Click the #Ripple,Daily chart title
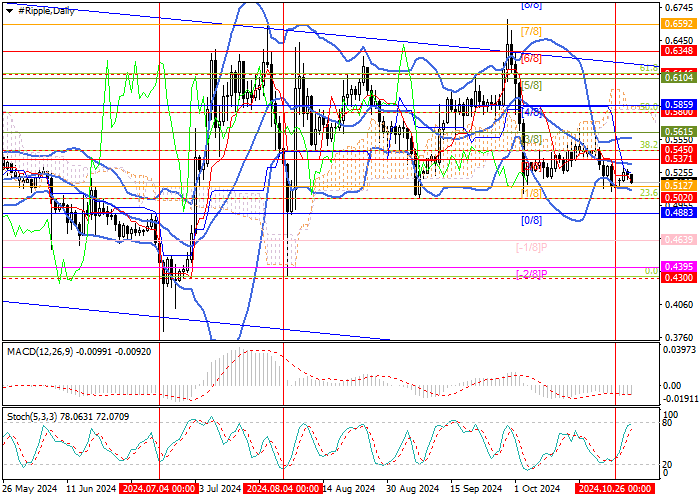 pyautogui.click(x=46, y=11)
